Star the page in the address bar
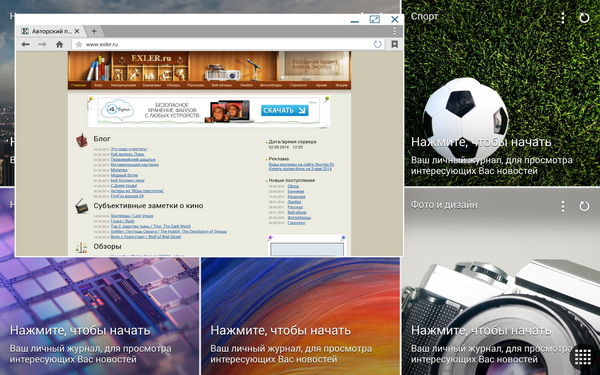The image size is (600, 375). click(79, 44)
